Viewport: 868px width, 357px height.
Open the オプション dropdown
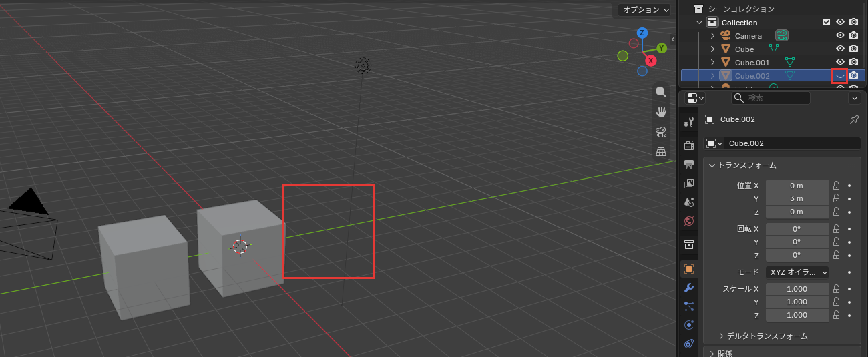pyautogui.click(x=644, y=9)
